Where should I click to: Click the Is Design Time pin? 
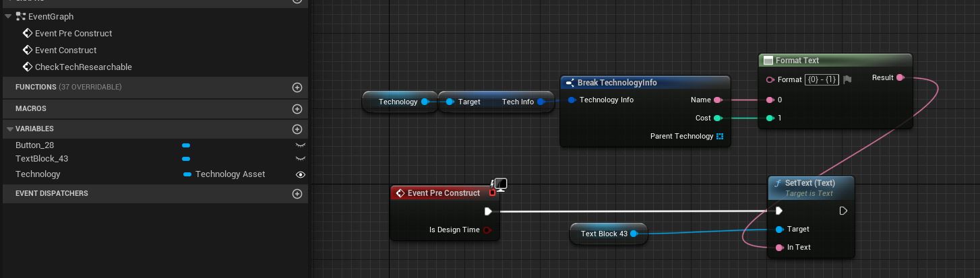click(487, 230)
